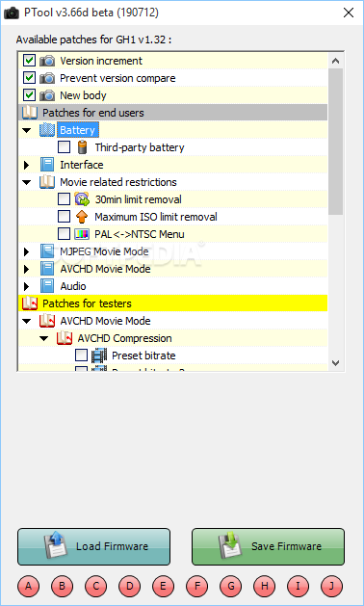Viewport: 364px width, 606px height.
Task: Click the Save Firmware button
Action: pyautogui.click(x=268, y=546)
